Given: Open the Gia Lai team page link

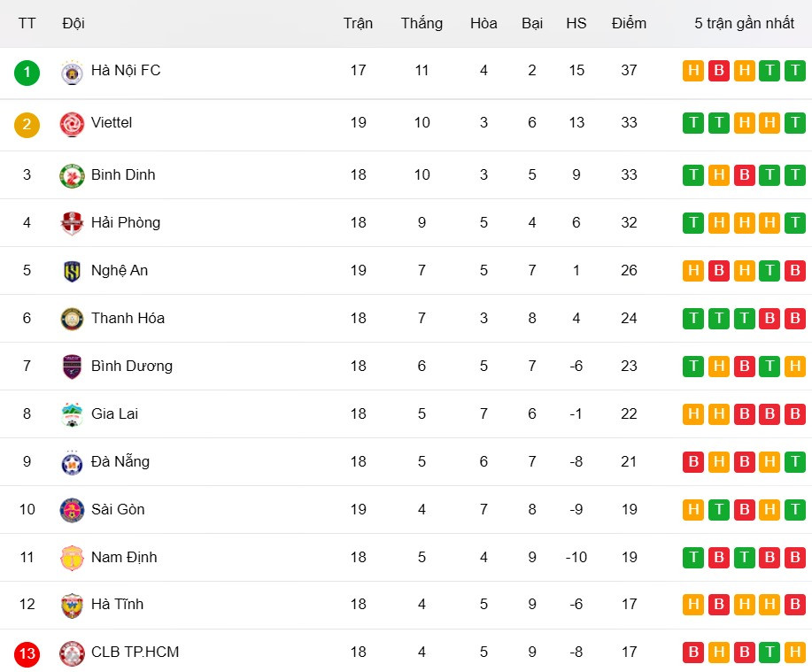Looking at the screenshot, I should [114, 413].
